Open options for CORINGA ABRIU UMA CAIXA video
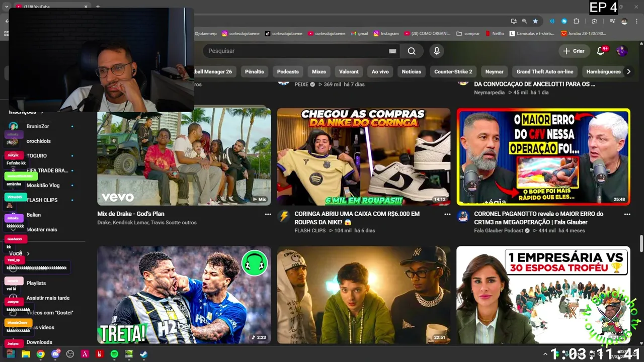 coord(447,214)
